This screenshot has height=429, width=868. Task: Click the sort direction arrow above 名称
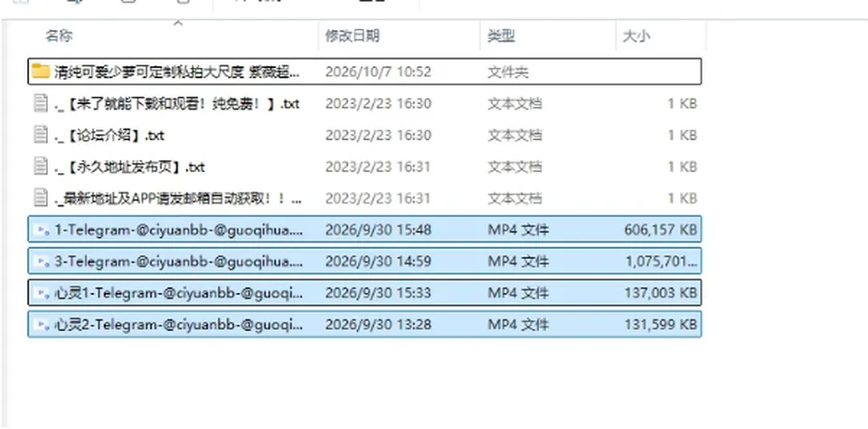click(178, 24)
